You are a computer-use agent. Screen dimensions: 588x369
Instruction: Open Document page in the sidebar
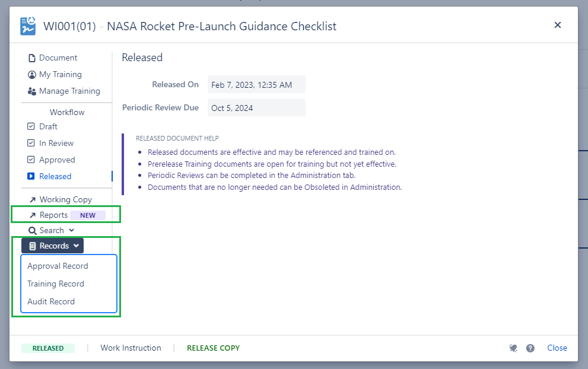[58, 58]
